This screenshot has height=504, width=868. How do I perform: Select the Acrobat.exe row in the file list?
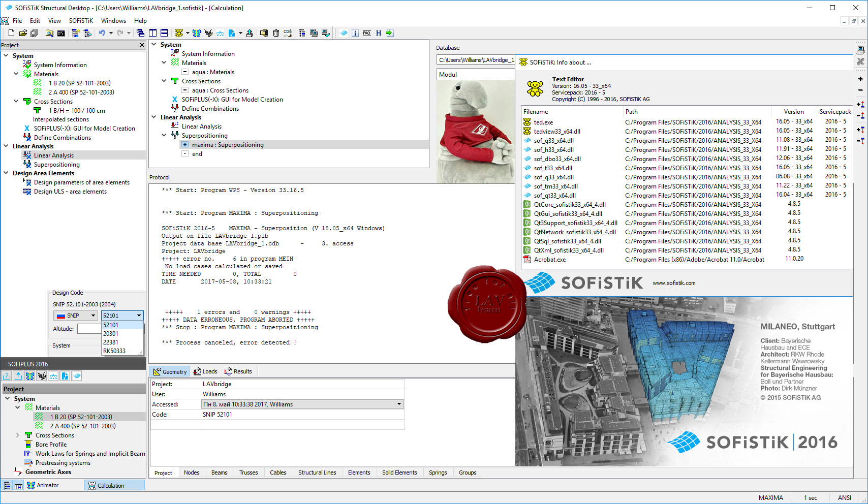click(x=686, y=260)
